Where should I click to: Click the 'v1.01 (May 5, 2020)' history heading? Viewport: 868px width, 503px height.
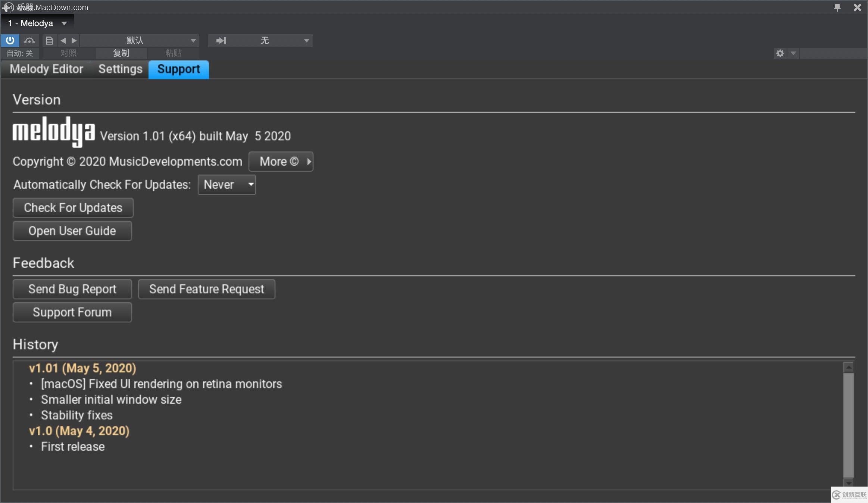[x=82, y=368]
